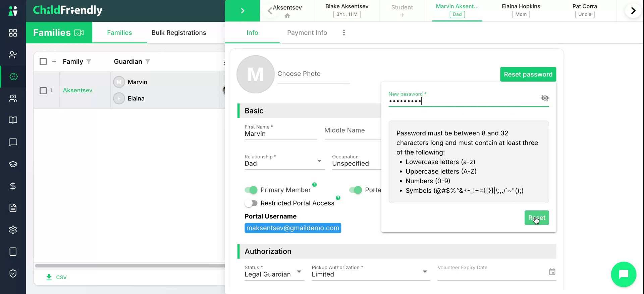Open the Status dropdown showing Legal Guardian
Screen dimensions: 644x294
pos(274,272)
